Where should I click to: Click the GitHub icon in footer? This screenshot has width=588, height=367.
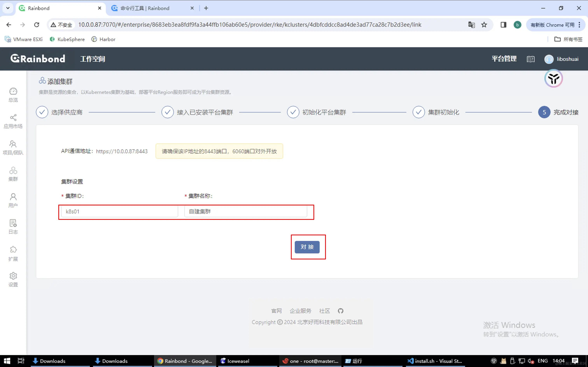point(340,311)
